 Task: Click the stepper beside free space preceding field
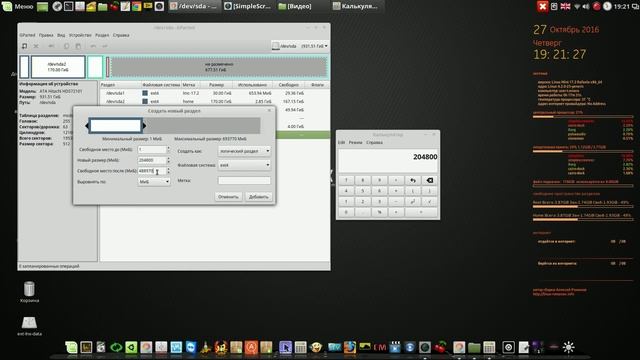[x=168, y=149]
